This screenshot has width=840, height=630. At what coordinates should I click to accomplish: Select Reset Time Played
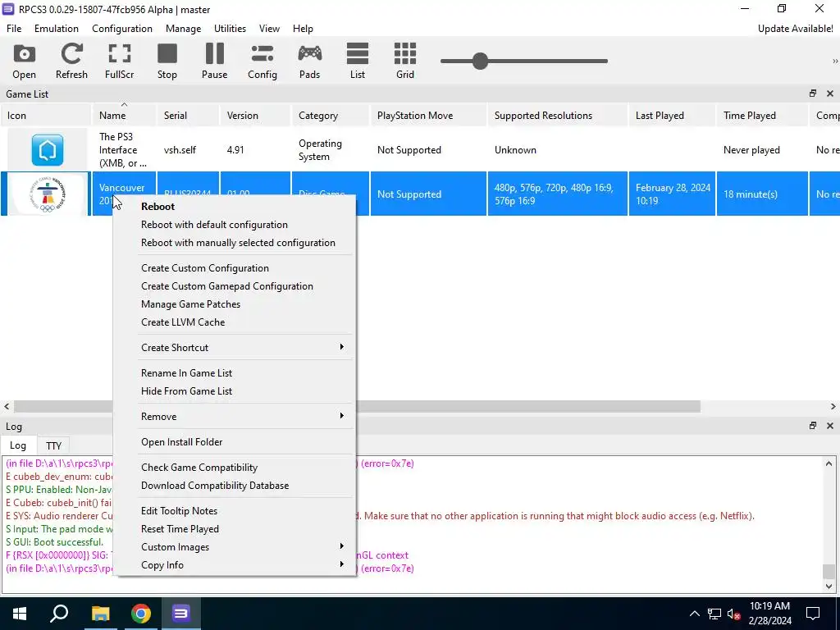(235, 529)
